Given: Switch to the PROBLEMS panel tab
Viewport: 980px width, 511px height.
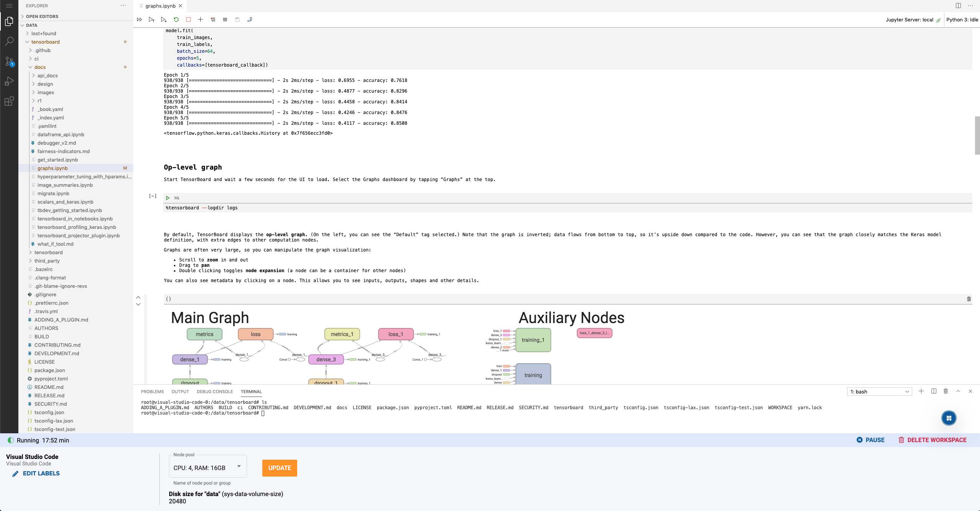Looking at the screenshot, I should [x=152, y=392].
